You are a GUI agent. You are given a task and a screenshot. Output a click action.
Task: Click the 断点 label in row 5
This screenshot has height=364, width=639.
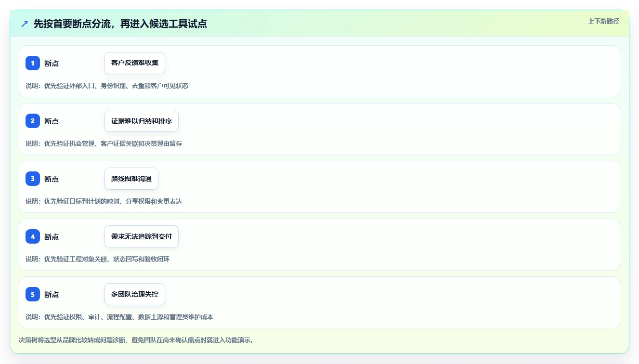pyautogui.click(x=52, y=295)
